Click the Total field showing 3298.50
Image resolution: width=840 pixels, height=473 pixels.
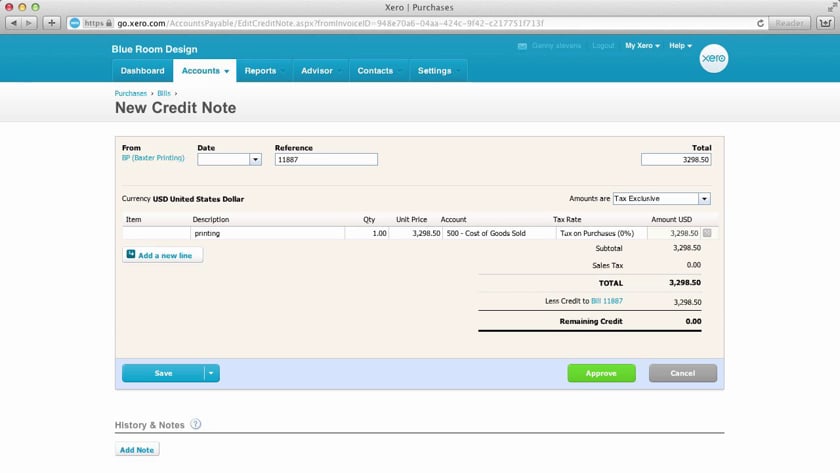point(676,160)
